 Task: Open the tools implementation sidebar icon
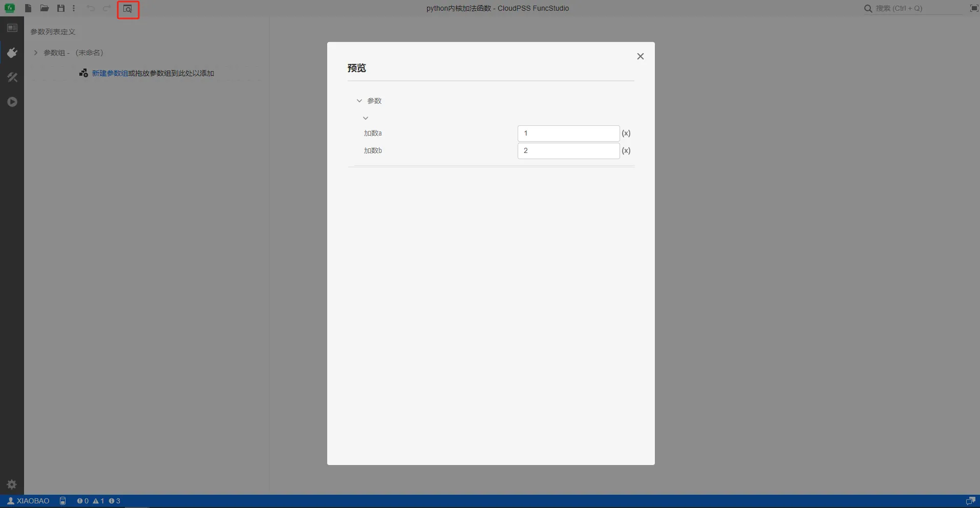click(12, 77)
